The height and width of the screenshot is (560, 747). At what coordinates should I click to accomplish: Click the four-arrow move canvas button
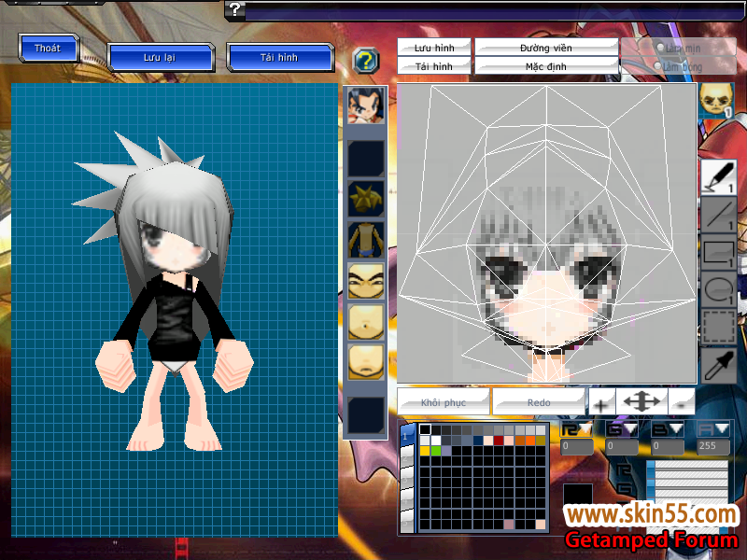click(x=641, y=402)
